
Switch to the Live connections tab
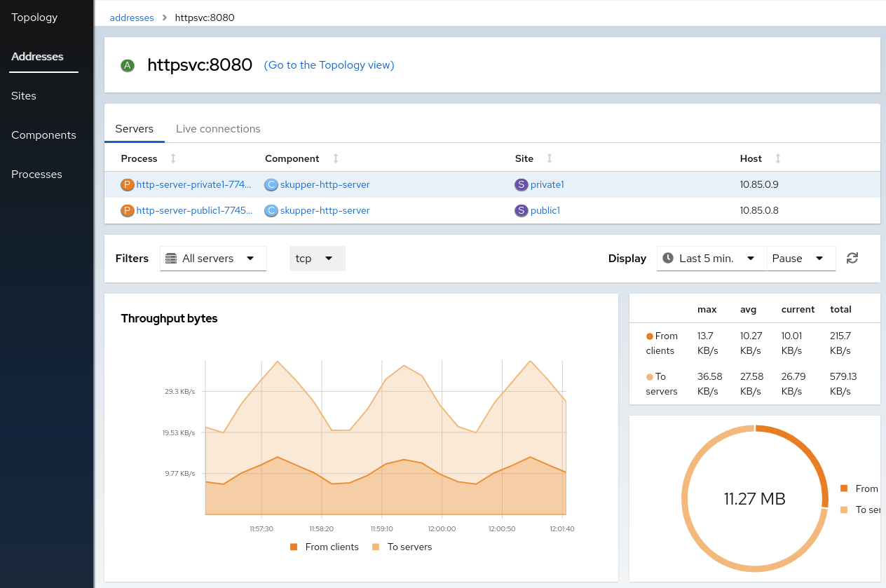pos(218,129)
